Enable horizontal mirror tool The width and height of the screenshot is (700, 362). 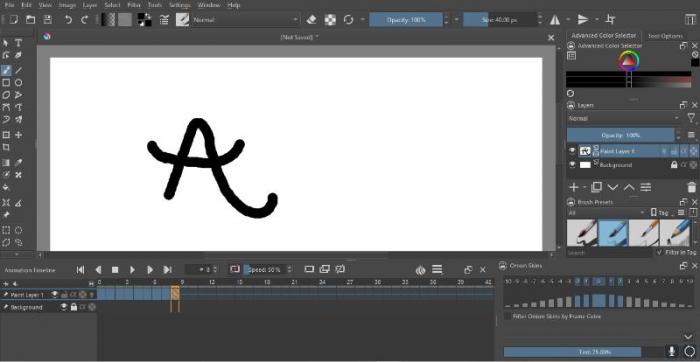point(554,20)
